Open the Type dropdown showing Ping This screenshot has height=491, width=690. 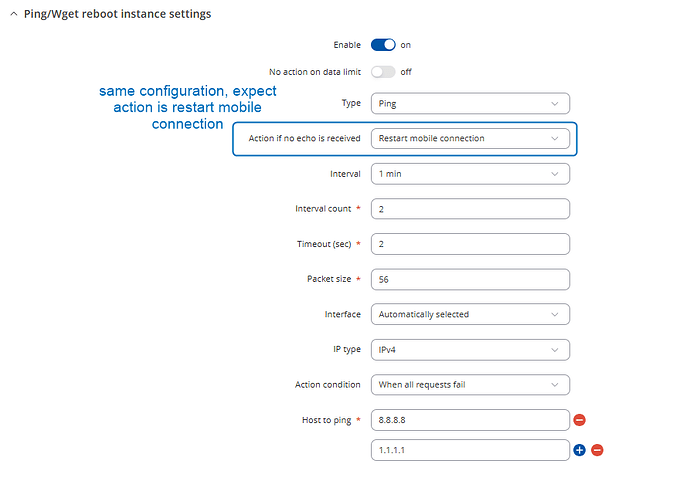click(x=469, y=103)
